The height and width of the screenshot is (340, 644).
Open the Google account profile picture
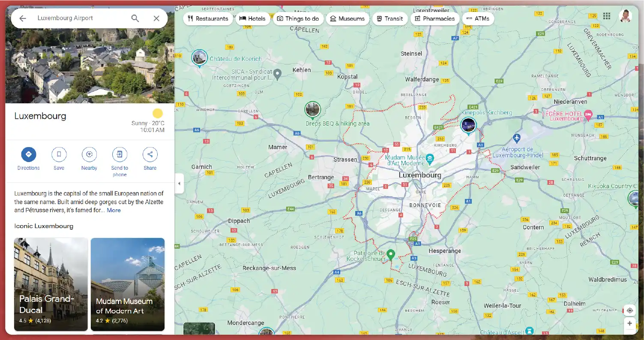pyautogui.click(x=626, y=16)
